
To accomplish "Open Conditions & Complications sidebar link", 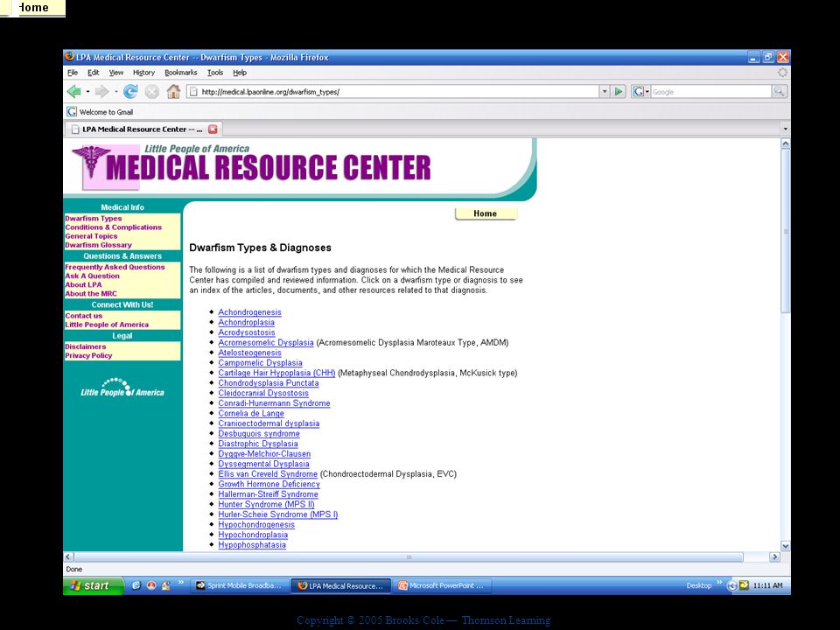I will click(113, 227).
